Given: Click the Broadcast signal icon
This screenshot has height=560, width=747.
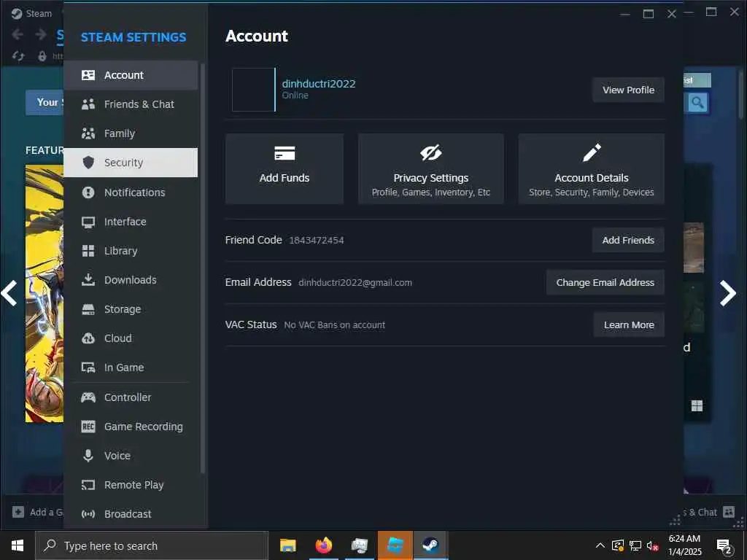Looking at the screenshot, I should tap(88, 514).
